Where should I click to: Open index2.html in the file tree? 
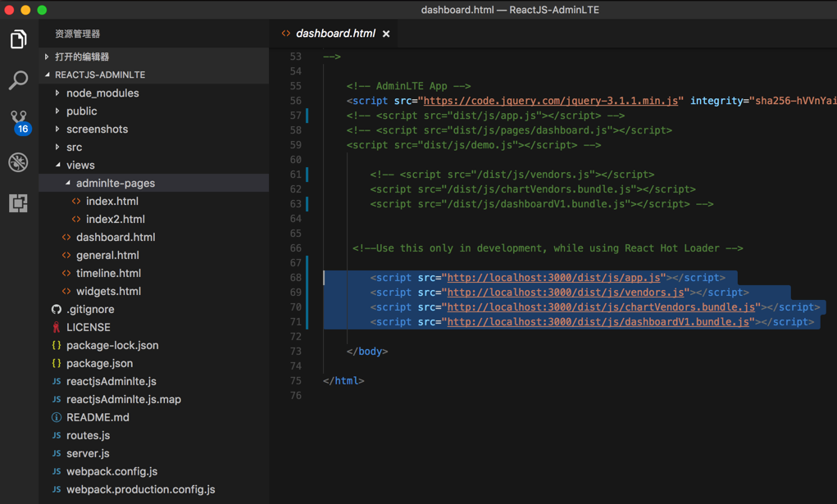pos(115,220)
